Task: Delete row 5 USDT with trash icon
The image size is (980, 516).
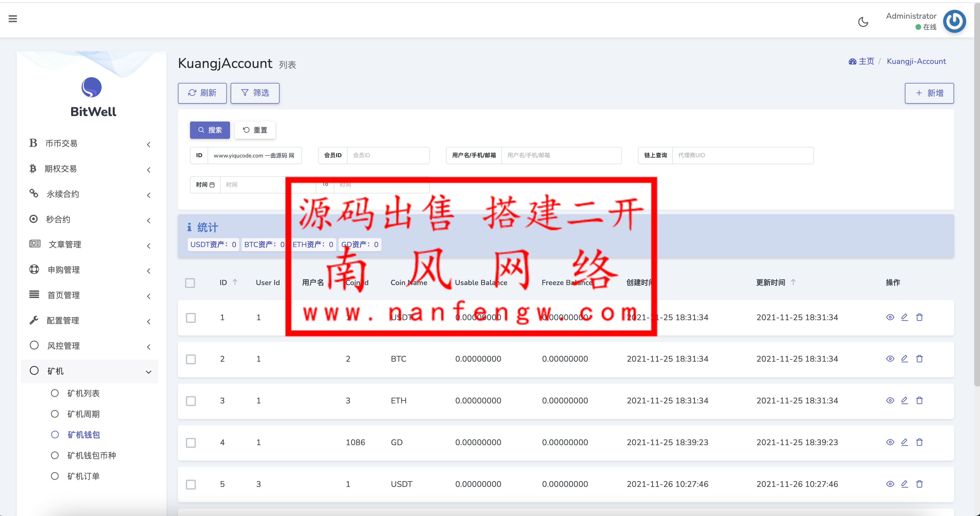Action: point(919,484)
